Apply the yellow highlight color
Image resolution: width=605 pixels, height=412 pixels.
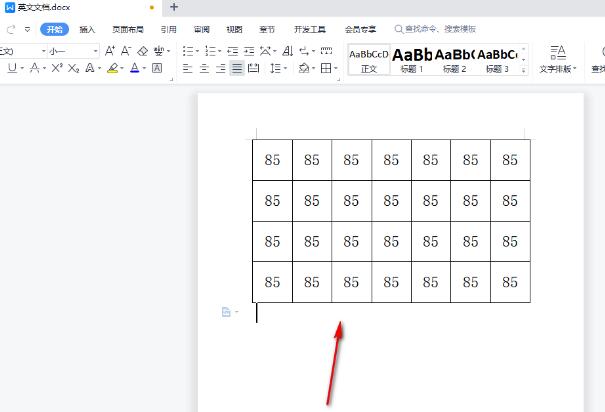point(113,68)
